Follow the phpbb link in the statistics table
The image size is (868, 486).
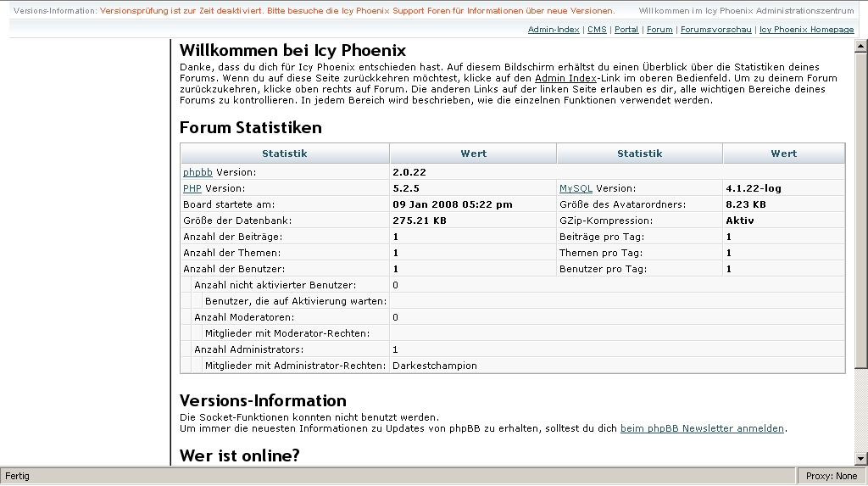[198, 172]
